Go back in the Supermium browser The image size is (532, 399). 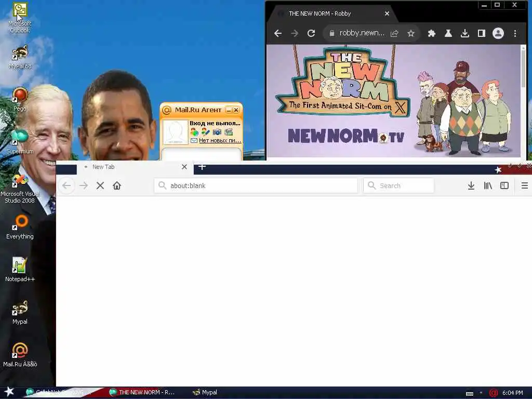(x=278, y=33)
